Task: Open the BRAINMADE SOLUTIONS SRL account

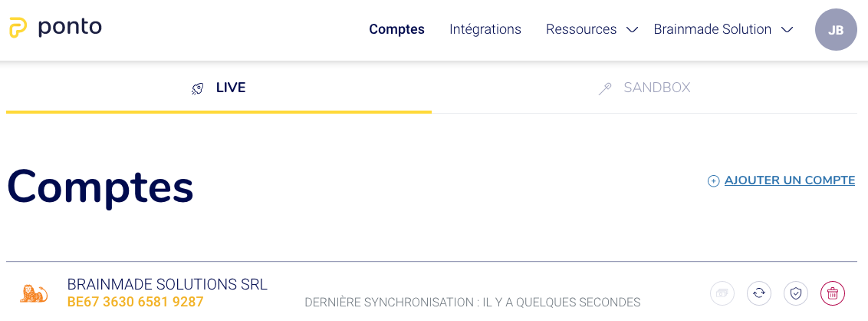Action: (167, 284)
